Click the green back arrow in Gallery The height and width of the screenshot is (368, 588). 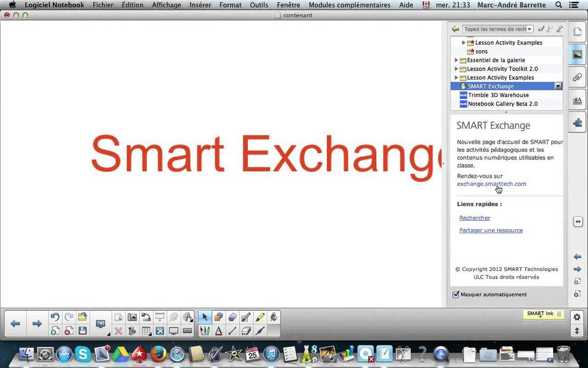tap(456, 29)
